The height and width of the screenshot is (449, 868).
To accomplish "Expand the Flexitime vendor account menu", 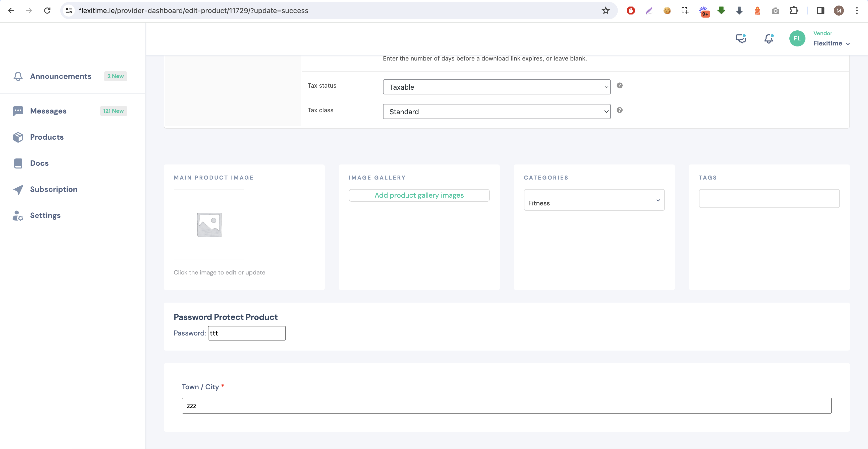I will point(831,43).
